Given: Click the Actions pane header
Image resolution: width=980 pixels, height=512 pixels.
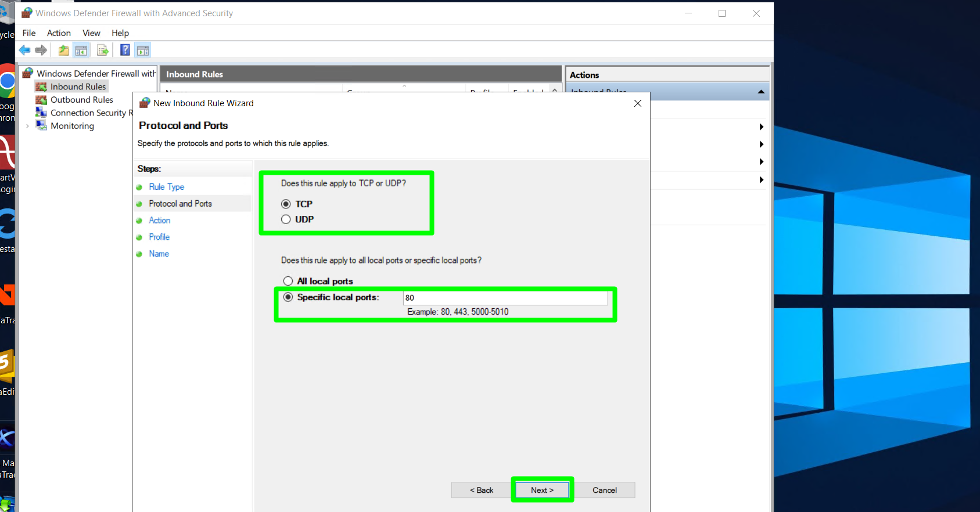Looking at the screenshot, I should [x=667, y=75].
